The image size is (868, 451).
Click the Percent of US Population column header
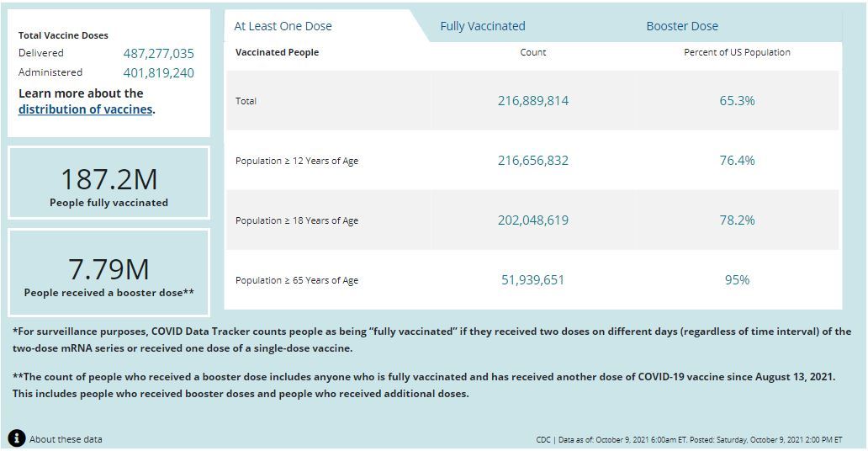pos(737,52)
